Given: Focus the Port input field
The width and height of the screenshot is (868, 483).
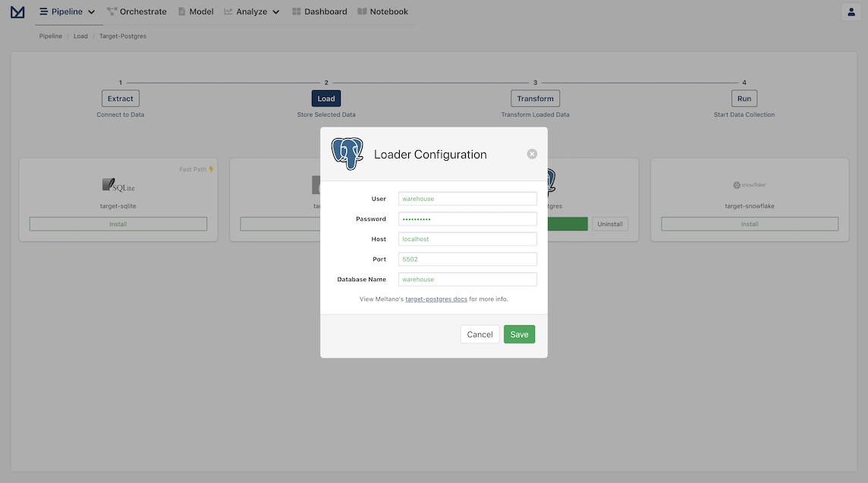Looking at the screenshot, I should click(468, 259).
